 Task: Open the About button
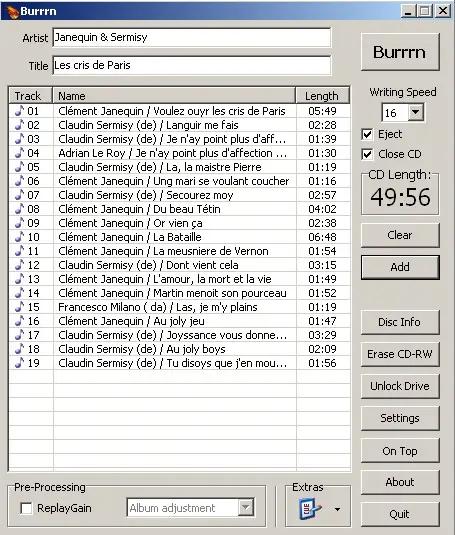[x=400, y=482]
